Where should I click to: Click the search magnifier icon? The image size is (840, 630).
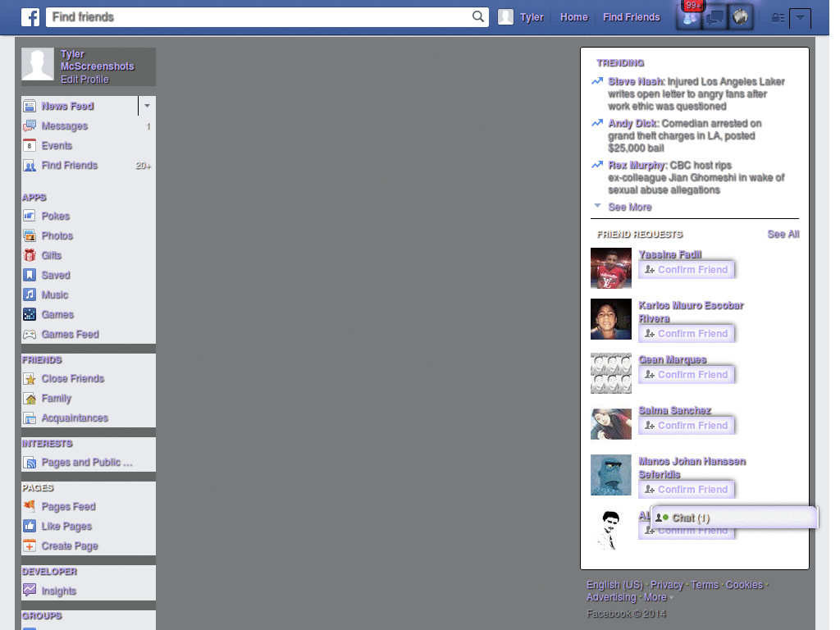click(x=478, y=16)
